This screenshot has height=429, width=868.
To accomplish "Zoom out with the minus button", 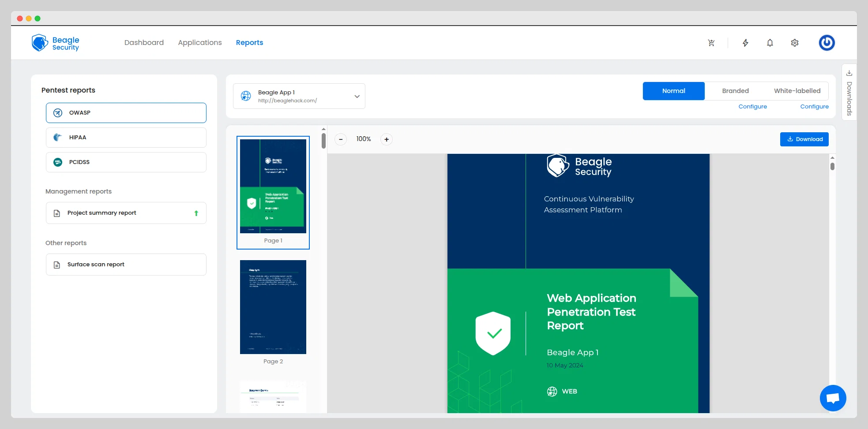I will 341,139.
